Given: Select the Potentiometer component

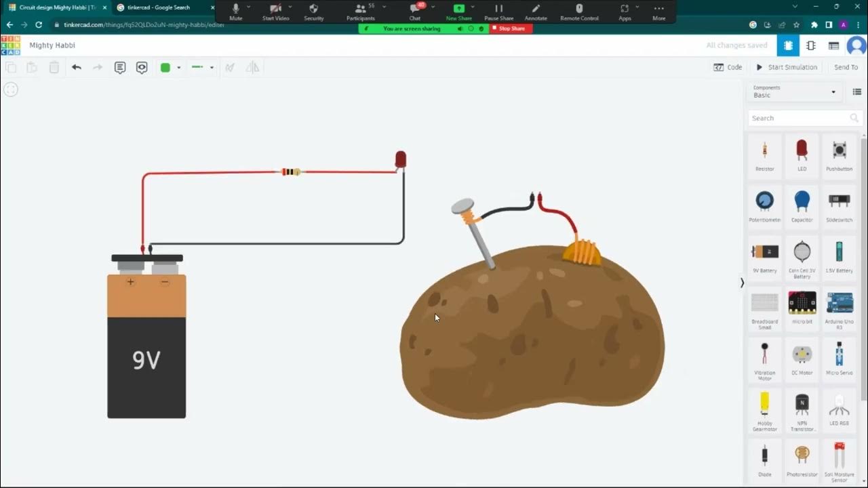Looking at the screenshot, I should point(765,207).
